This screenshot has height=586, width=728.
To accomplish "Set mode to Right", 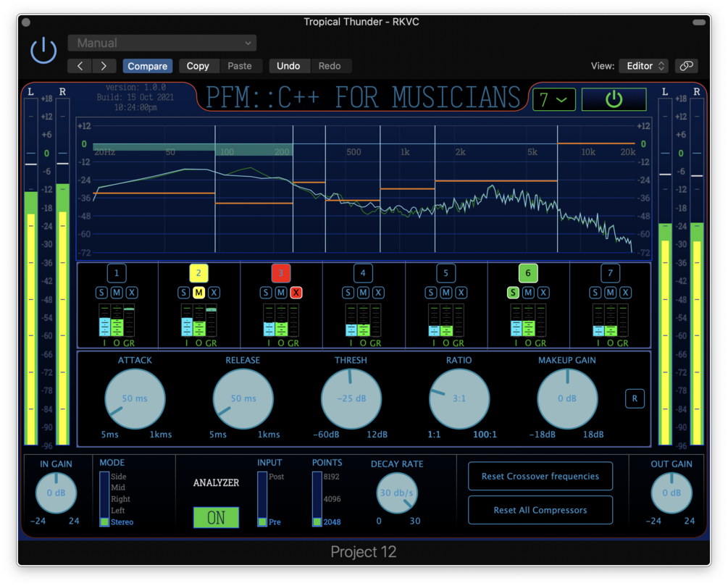I will (x=120, y=498).
